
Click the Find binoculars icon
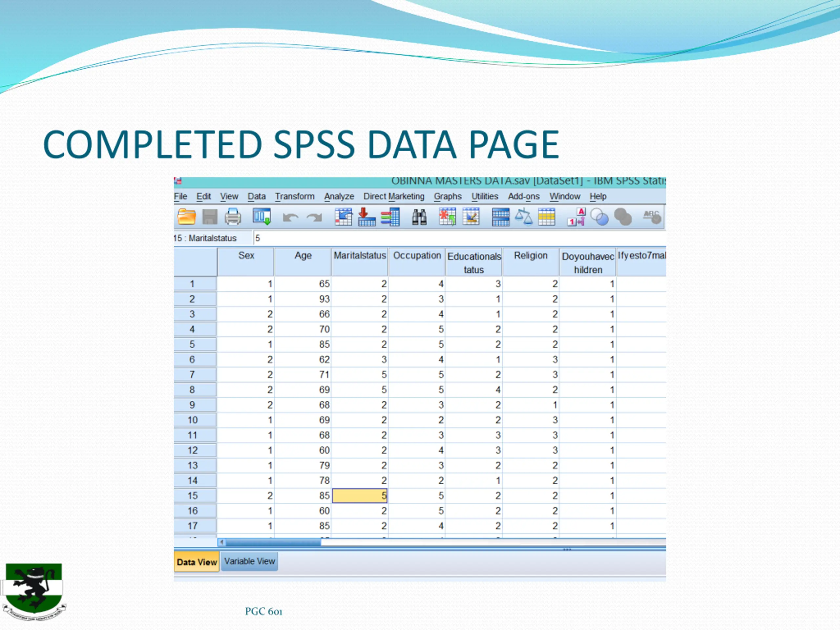pyautogui.click(x=419, y=217)
